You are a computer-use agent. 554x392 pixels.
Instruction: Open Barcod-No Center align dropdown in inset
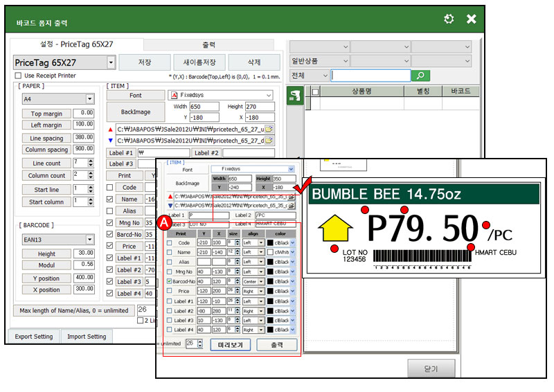click(261, 282)
